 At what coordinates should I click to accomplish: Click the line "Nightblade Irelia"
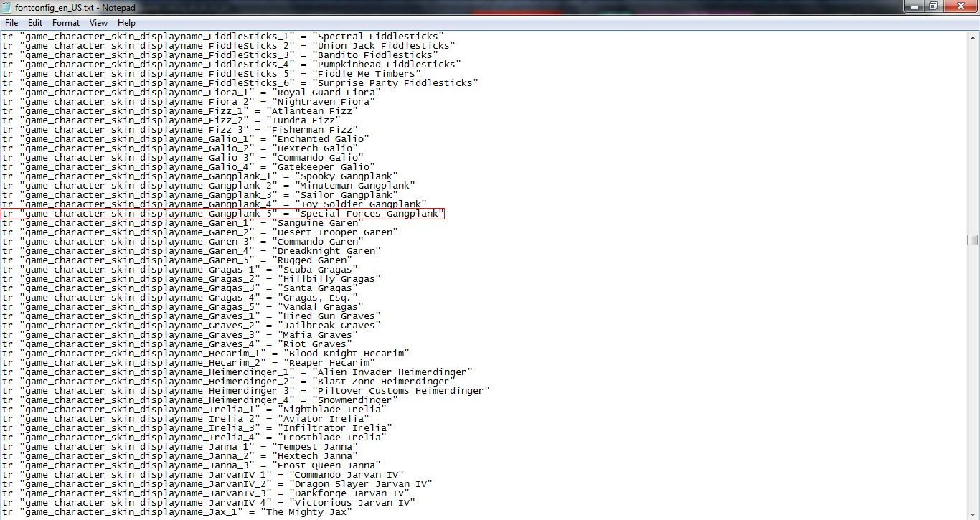(x=194, y=409)
